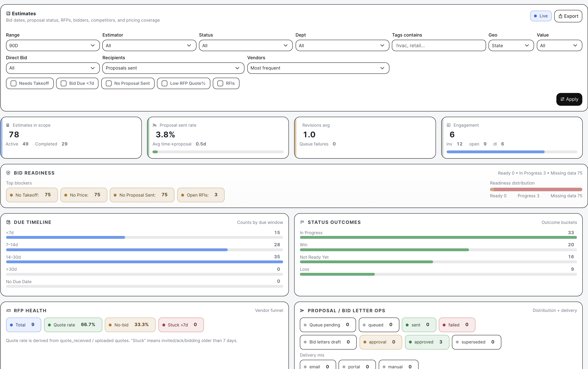This screenshot has width=588, height=369.
Task: Click the Revisions avg card
Action: [365, 138]
